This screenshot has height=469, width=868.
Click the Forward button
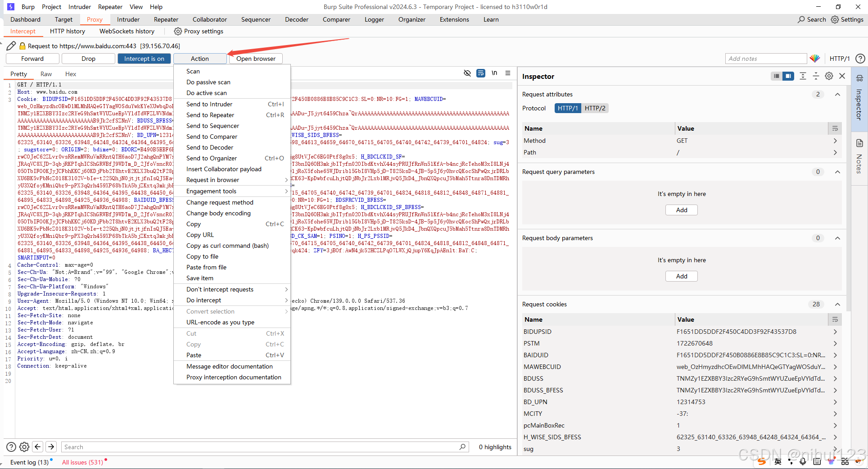click(x=32, y=59)
